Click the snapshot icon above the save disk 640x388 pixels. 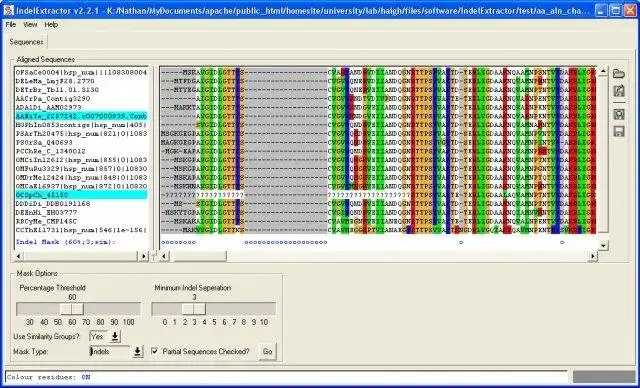click(x=619, y=114)
